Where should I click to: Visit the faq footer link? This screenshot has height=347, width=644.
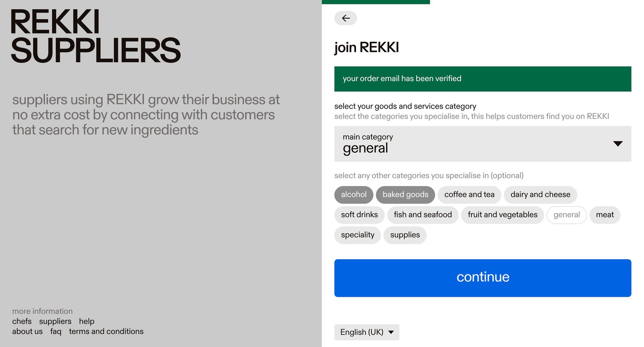click(x=56, y=332)
